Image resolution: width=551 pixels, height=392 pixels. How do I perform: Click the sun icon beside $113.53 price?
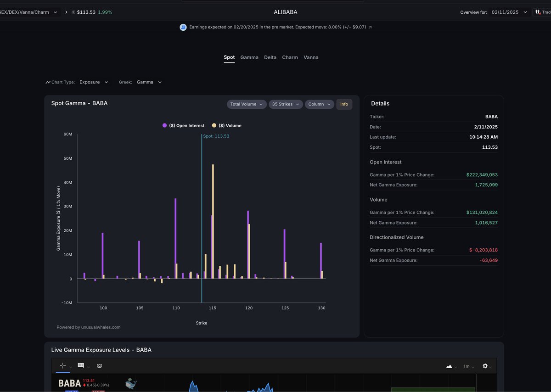[73, 12]
